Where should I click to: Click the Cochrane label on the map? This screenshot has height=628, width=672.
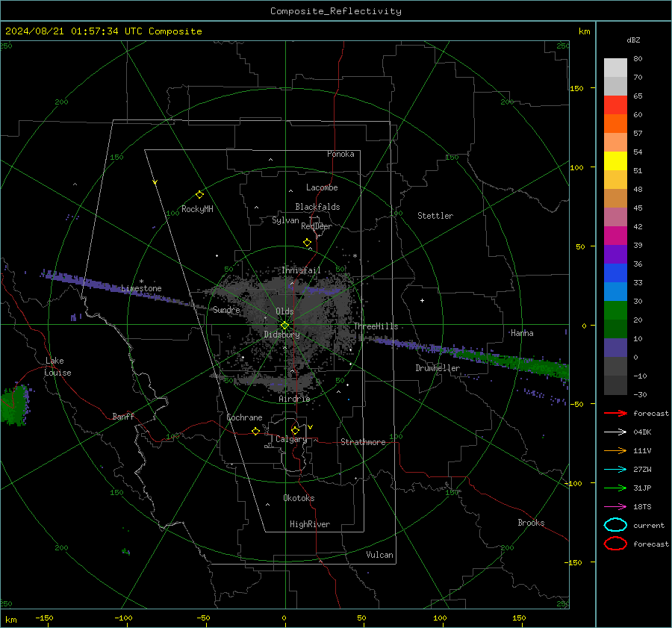coord(244,417)
